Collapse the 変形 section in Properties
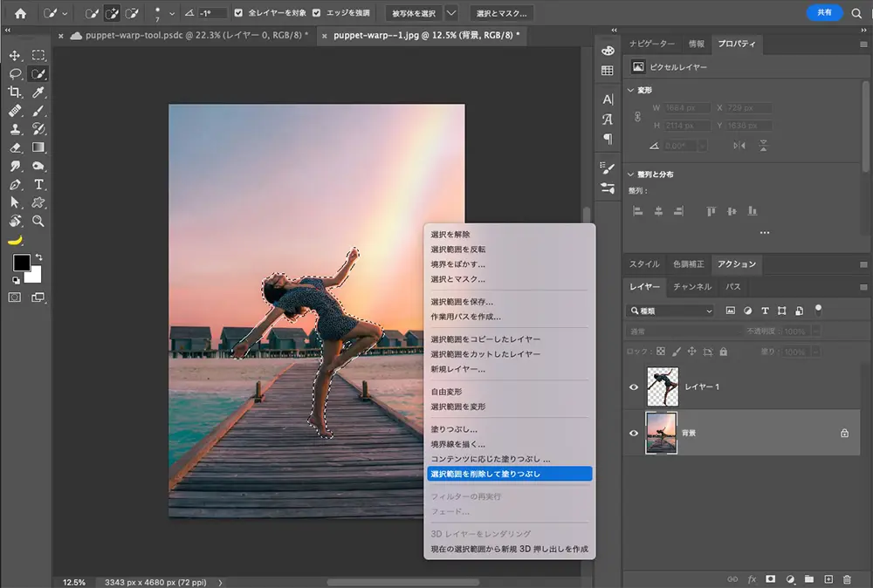 point(632,90)
